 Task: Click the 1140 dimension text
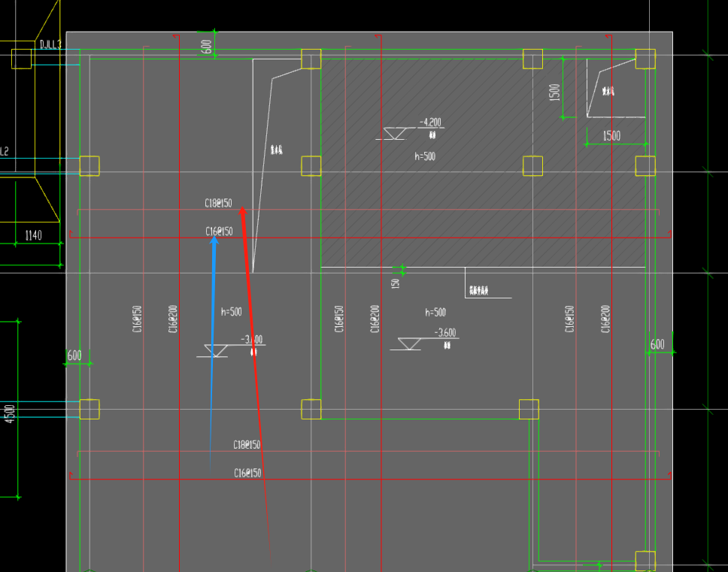(33, 236)
